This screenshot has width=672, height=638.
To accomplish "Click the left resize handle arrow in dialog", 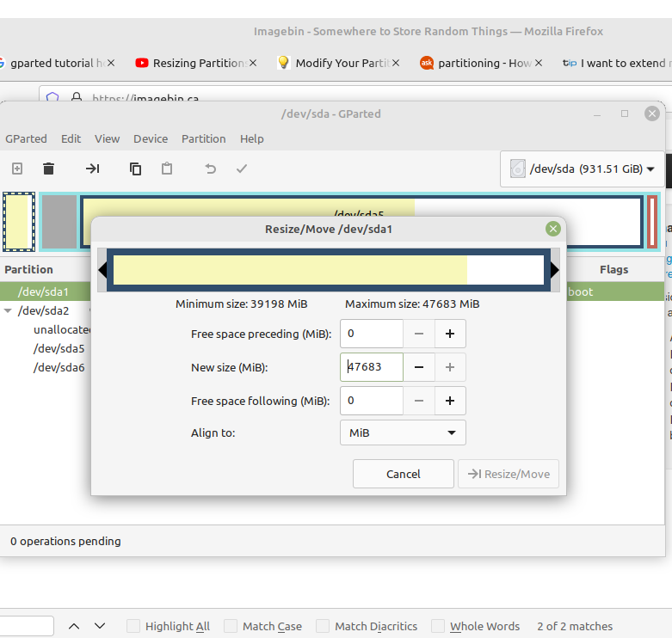I will (x=102, y=270).
